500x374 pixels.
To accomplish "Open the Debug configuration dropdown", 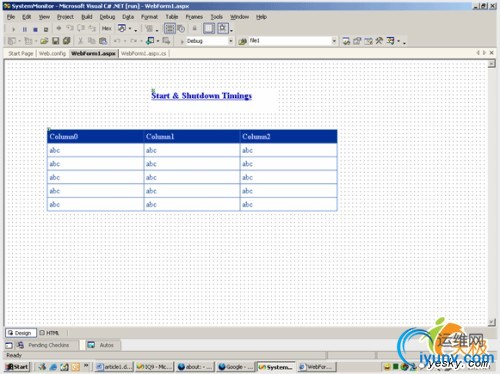I will [x=230, y=41].
